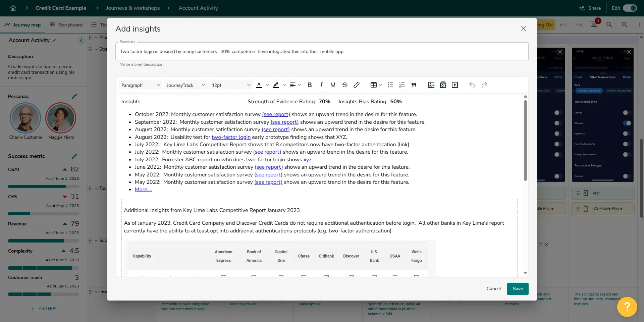644x322 pixels.
Task: Insert a bulleted list
Action: click(x=390, y=85)
